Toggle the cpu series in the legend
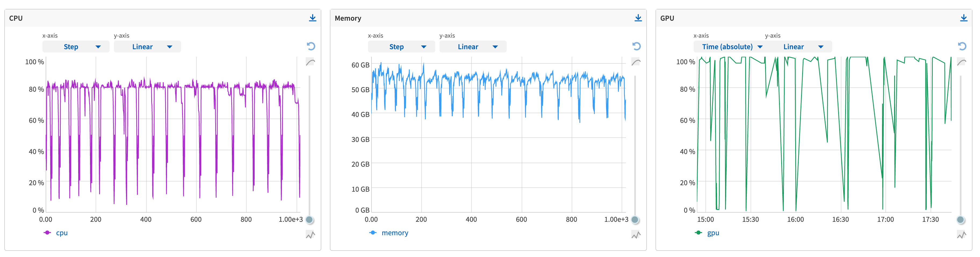The height and width of the screenshot is (257, 980). pyautogui.click(x=56, y=233)
